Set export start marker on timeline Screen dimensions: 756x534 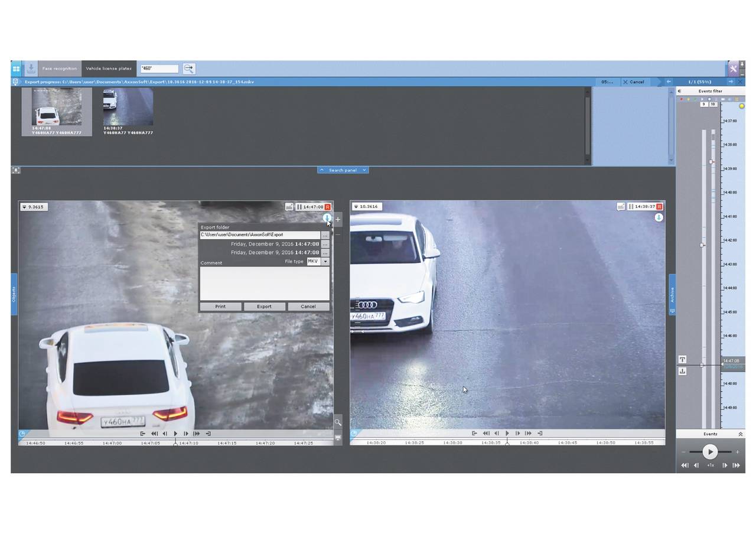682,360
